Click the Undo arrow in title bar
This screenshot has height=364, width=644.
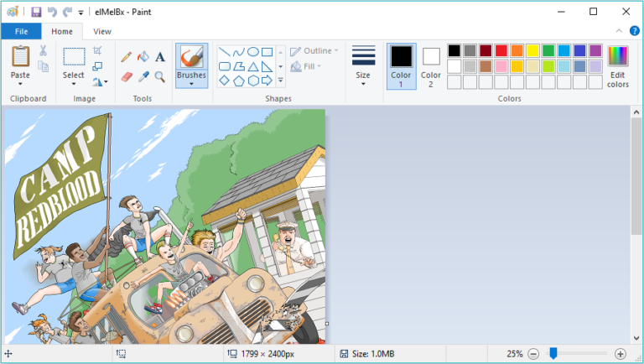[x=52, y=12]
